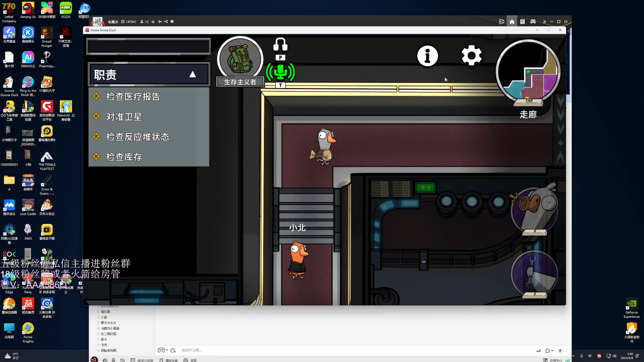Favorite the YY channel star icon

point(153,22)
